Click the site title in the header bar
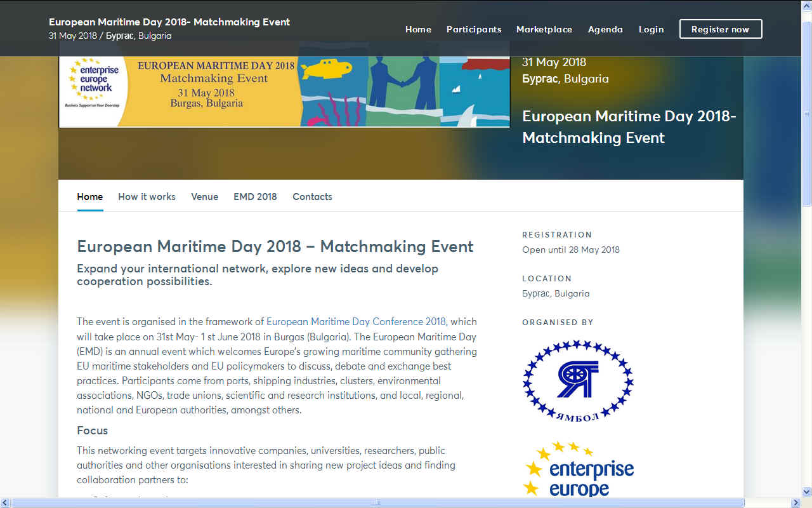Viewport: 812px width, 508px height. click(169, 22)
